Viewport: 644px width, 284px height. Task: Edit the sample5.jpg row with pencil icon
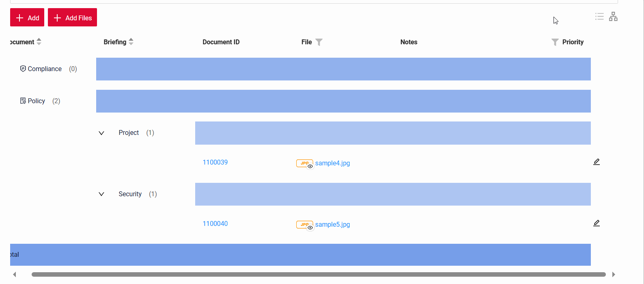596,223
